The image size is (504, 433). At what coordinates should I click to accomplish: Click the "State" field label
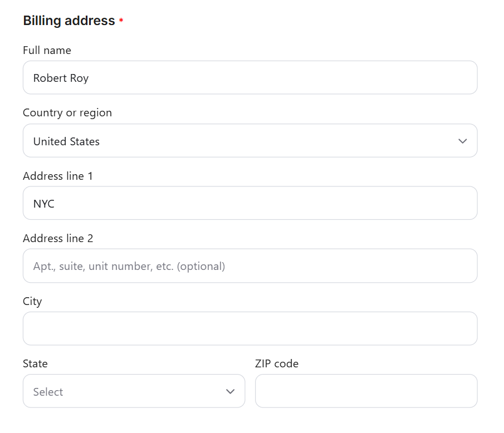pyautogui.click(x=35, y=364)
